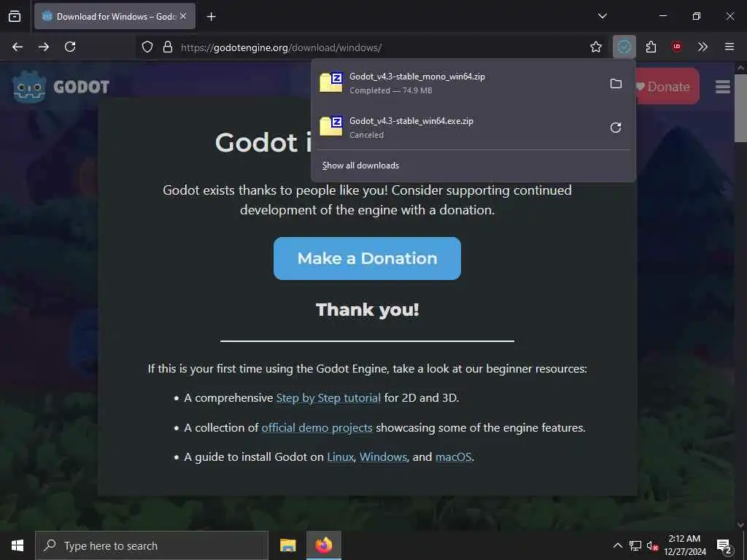Click the Make a Donation button

[x=367, y=259]
